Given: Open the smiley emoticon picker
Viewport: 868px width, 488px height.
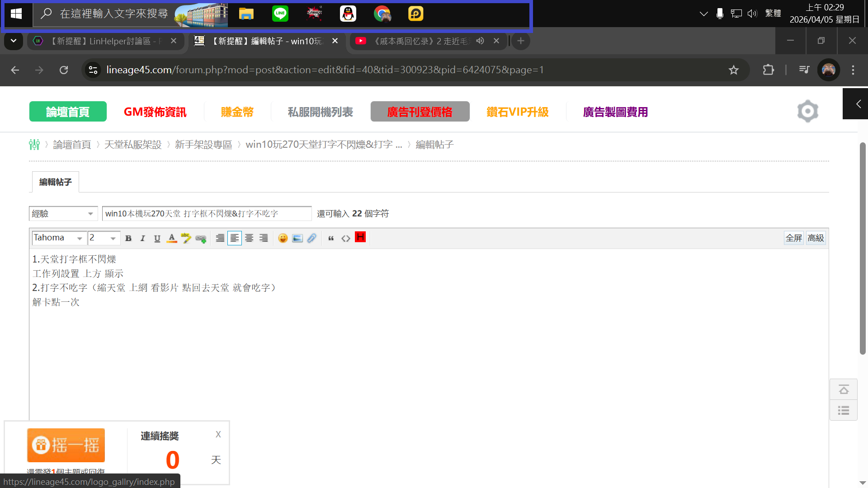Looking at the screenshot, I should (x=283, y=238).
